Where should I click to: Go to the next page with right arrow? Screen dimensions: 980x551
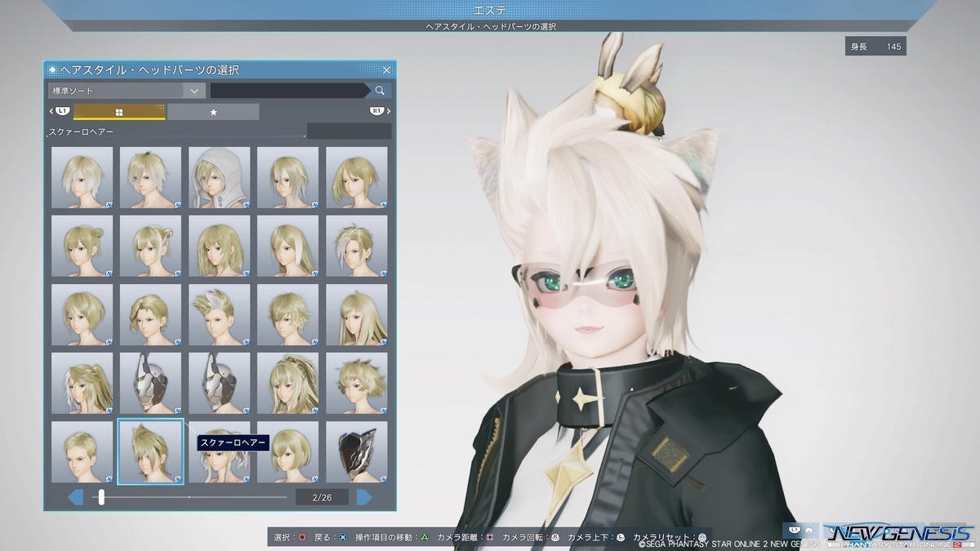pos(364,496)
